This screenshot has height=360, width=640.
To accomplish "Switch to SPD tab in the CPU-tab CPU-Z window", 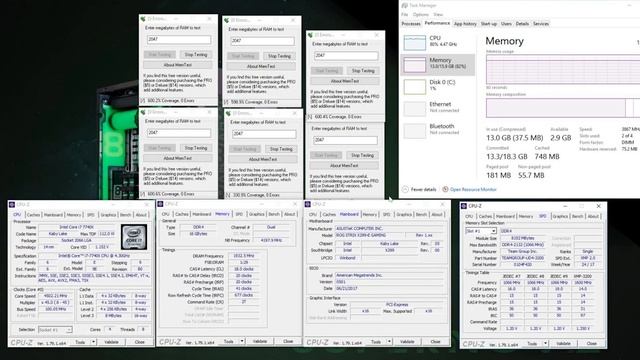I will click(90, 215).
